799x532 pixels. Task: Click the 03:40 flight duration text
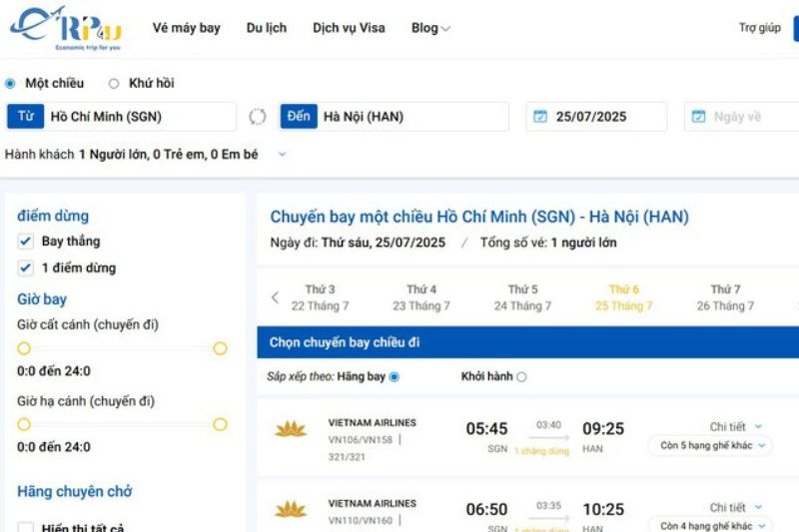[548, 425]
